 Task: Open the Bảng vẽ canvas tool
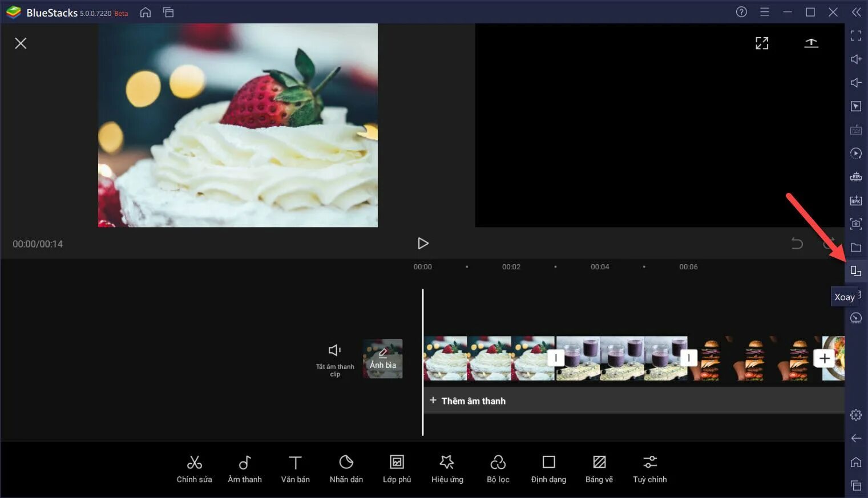coord(599,469)
